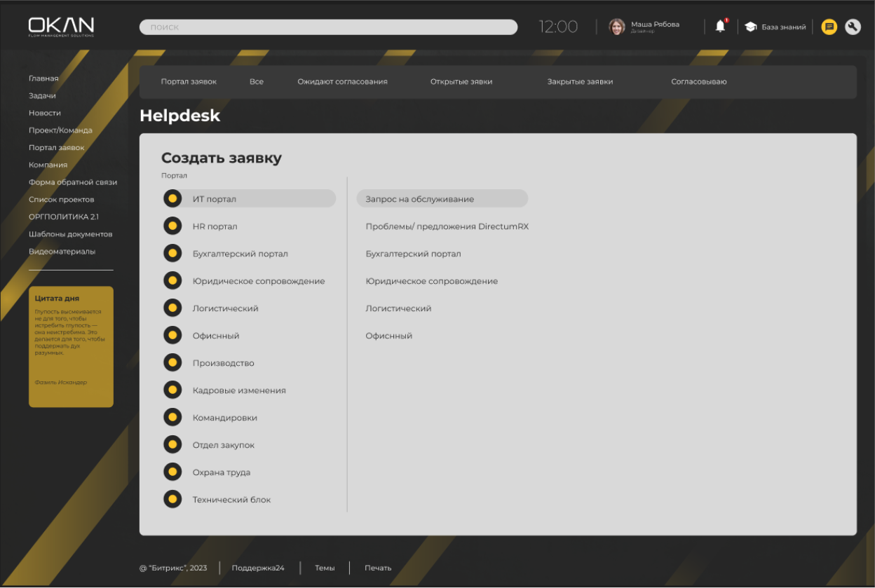Select the Офисный radio button in left list
This screenshot has width=875, height=588.
pyautogui.click(x=172, y=336)
